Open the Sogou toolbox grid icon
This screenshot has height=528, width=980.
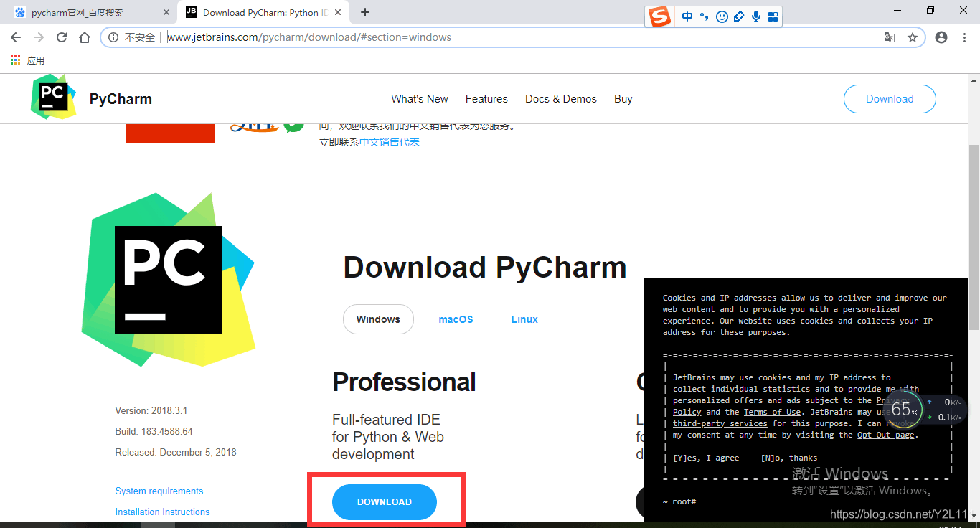pos(773,16)
